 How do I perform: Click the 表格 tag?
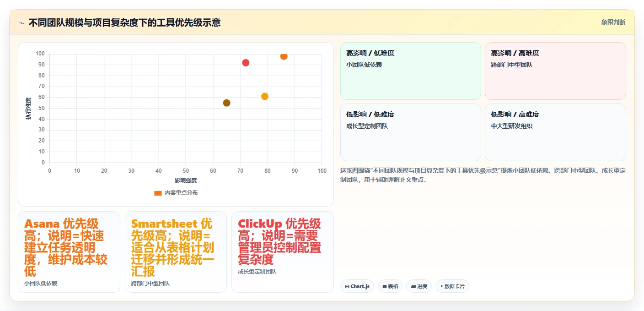390,286
